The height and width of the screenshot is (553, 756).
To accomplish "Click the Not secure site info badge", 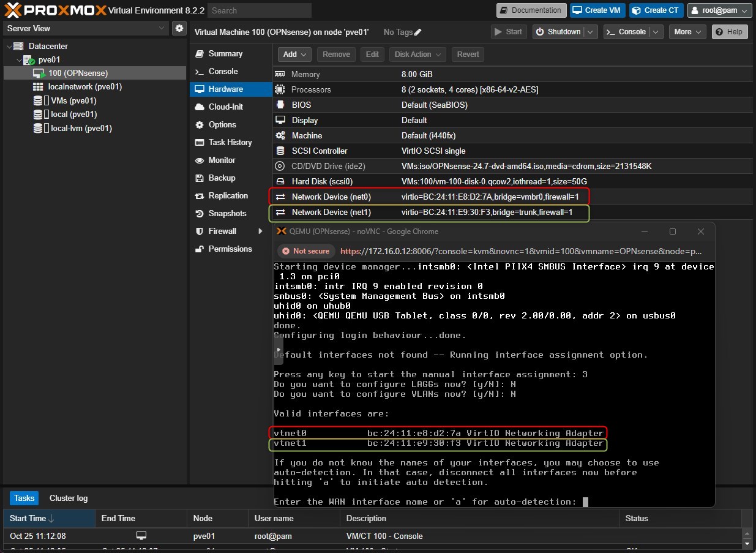I will pos(305,251).
